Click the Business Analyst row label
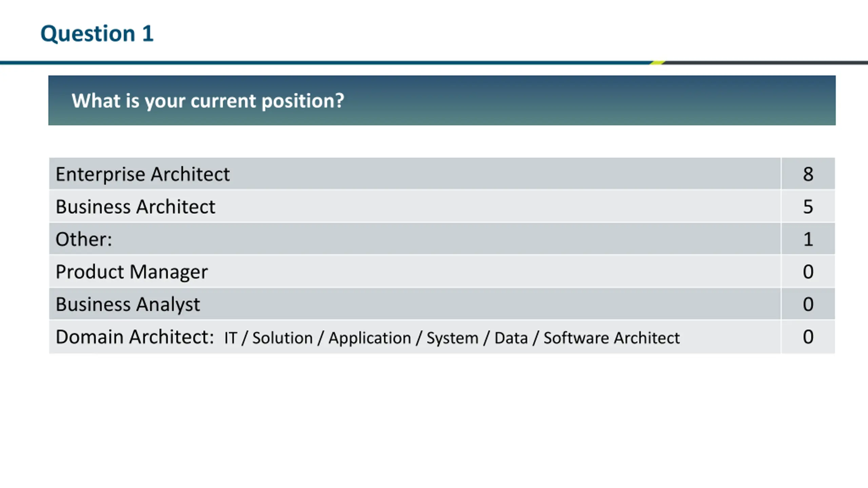868x488 pixels. click(128, 304)
